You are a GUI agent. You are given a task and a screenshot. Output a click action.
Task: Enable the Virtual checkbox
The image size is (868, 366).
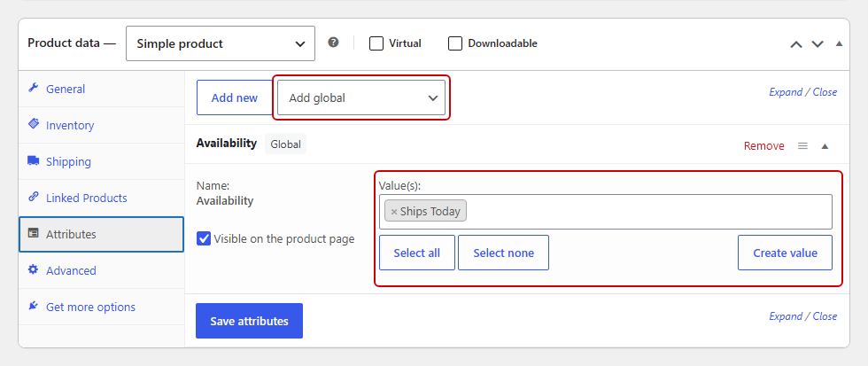[376, 43]
